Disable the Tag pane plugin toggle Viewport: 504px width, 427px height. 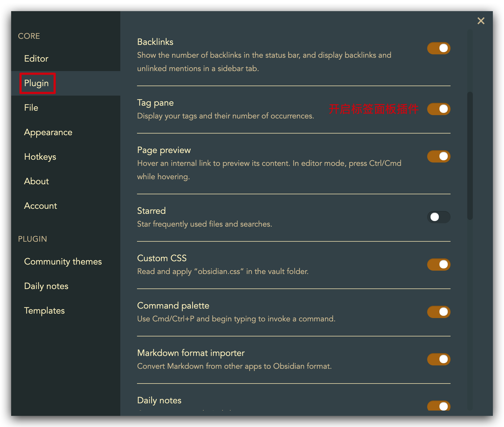[439, 109]
